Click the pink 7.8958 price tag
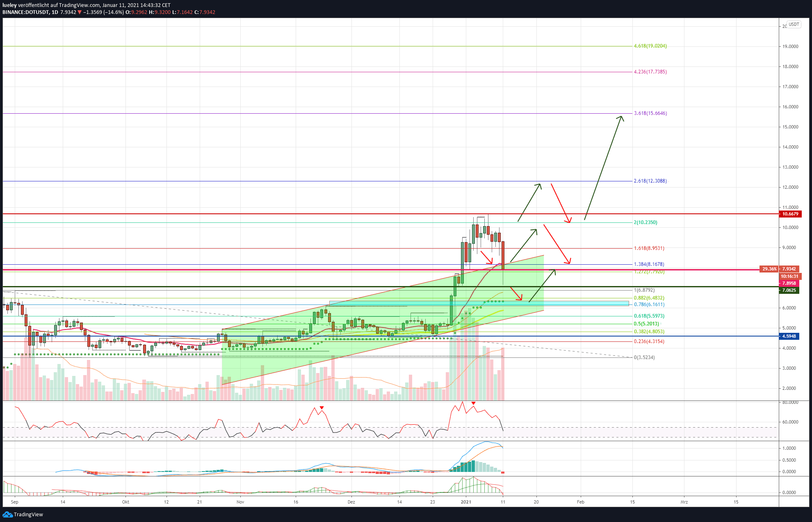The width and height of the screenshot is (812, 522). 789,283
